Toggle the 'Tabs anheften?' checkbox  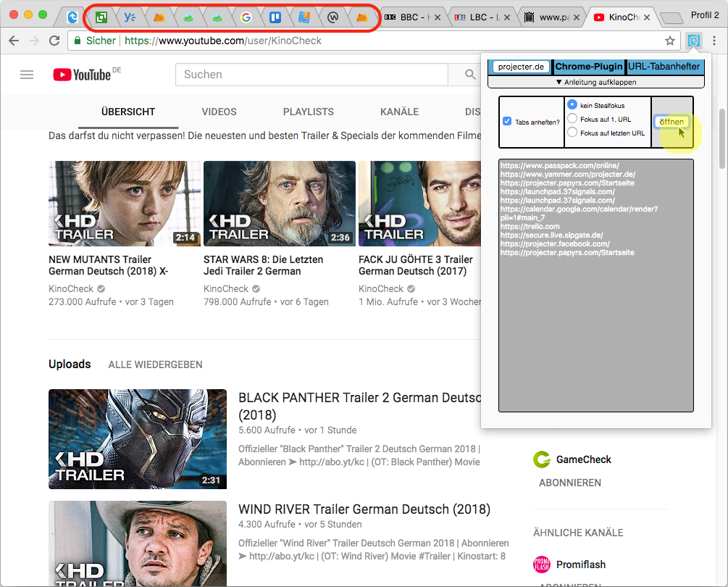[x=507, y=122]
